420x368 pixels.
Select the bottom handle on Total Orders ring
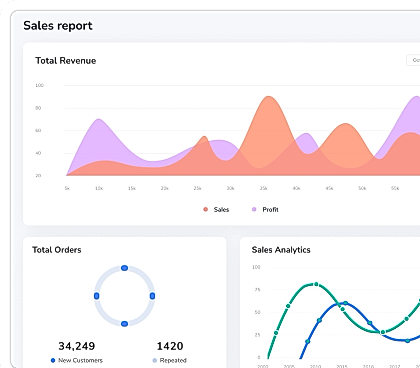pos(124,324)
